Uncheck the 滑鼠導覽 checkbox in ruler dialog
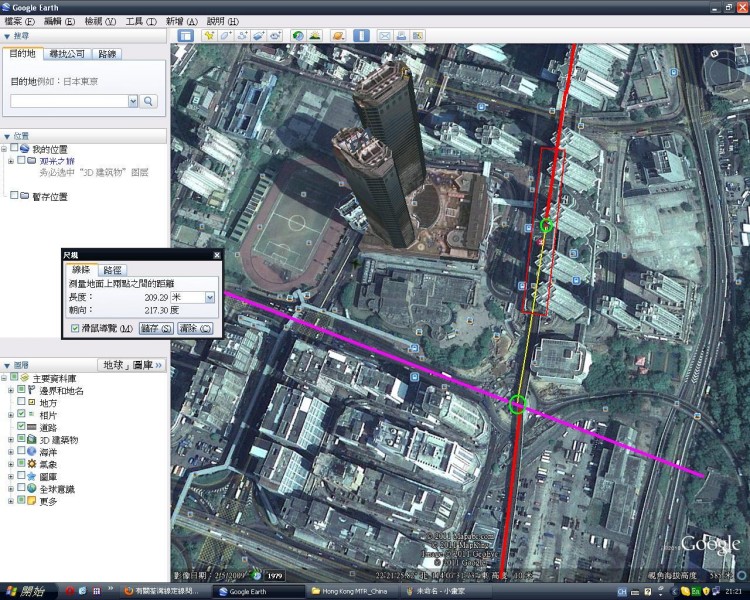The height and width of the screenshot is (600, 750). point(75,328)
